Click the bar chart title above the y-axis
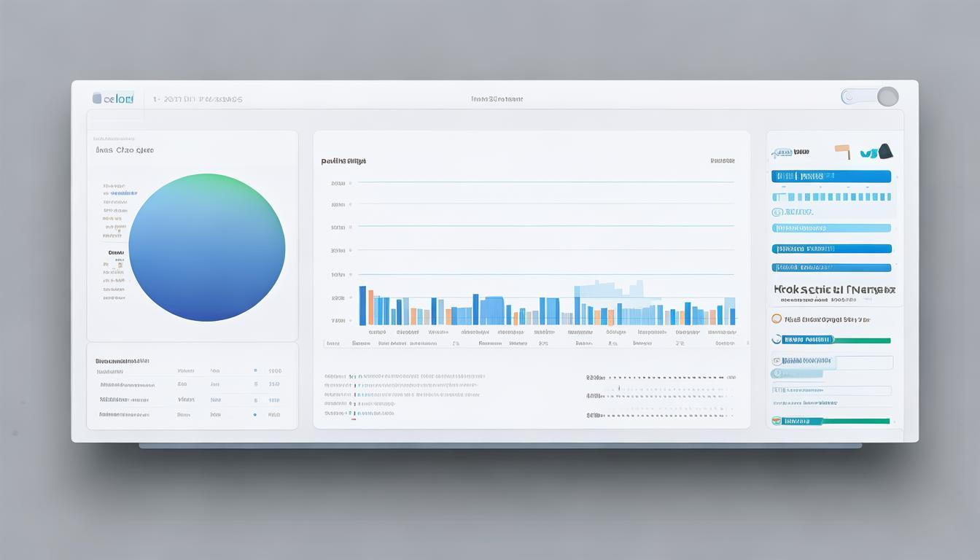This screenshot has width=980, height=560. 343,160
